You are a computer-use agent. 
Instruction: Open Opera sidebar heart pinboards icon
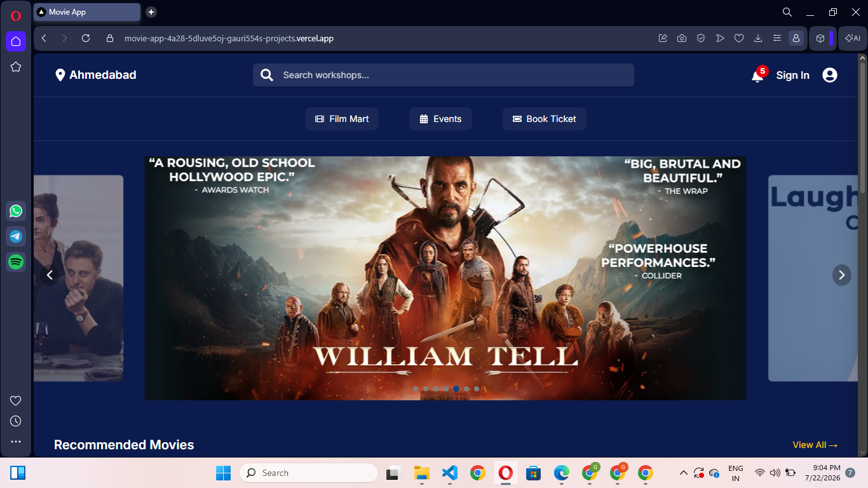point(16,400)
